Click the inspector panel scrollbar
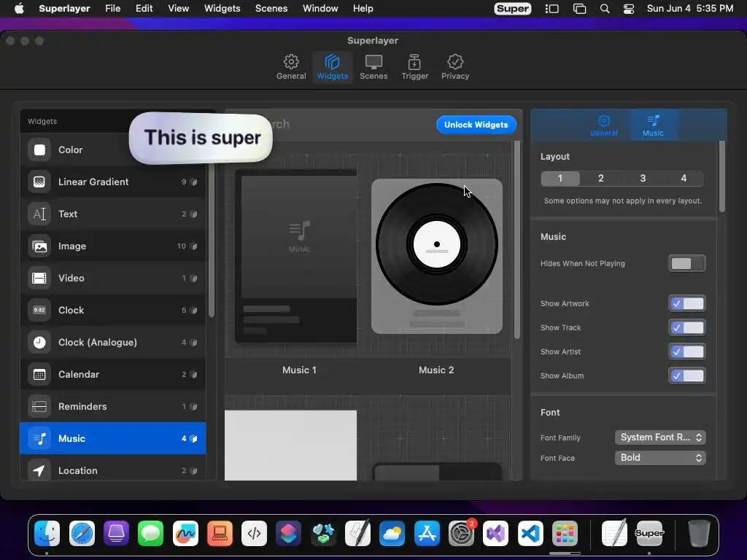The width and height of the screenshot is (747, 560). (x=722, y=176)
